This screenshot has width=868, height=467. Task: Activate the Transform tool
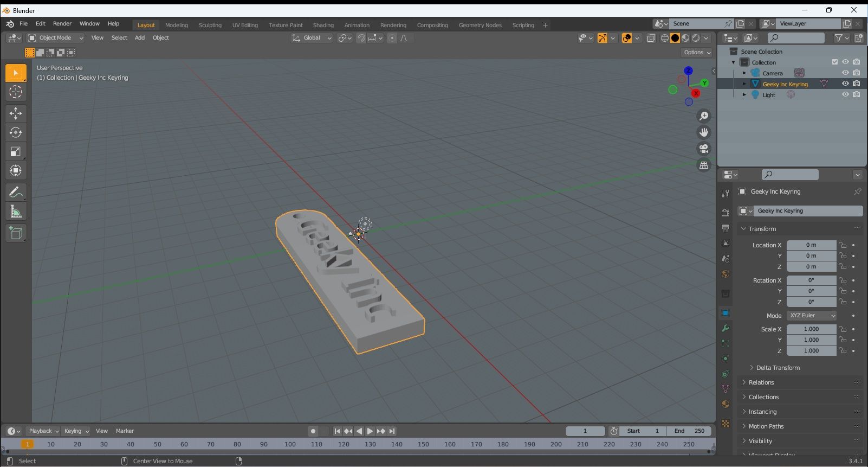point(16,171)
